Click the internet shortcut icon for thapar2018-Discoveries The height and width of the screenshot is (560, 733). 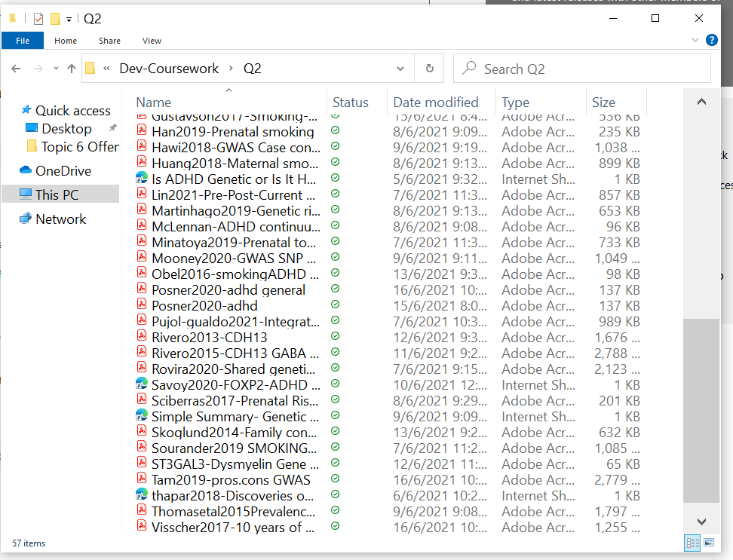point(141,495)
